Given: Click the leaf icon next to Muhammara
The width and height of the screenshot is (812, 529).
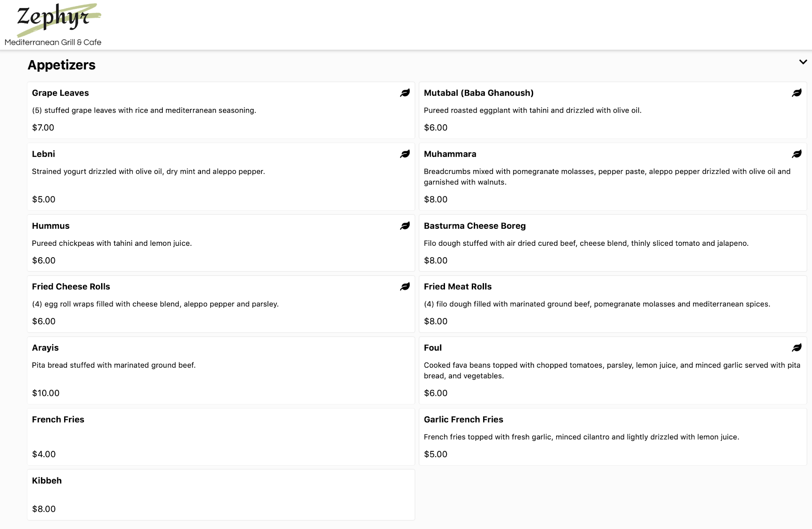Looking at the screenshot, I should (x=797, y=154).
